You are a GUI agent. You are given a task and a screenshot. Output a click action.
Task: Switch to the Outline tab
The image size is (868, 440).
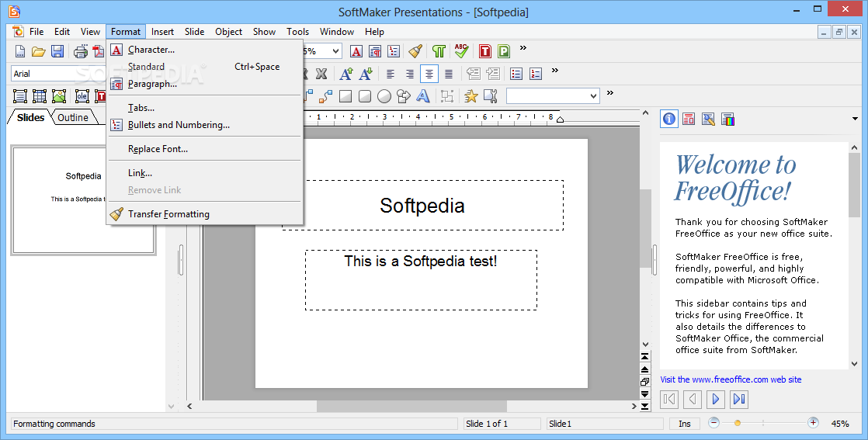point(73,117)
